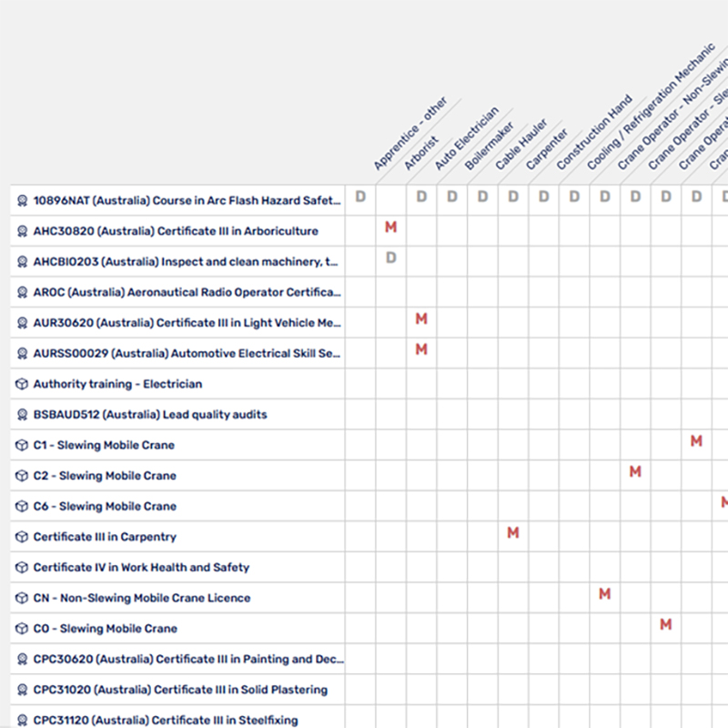Click the cube icon beside Certificate III in Carpentry
Screen dimensions: 728x728
pyautogui.click(x=22, y=537)
